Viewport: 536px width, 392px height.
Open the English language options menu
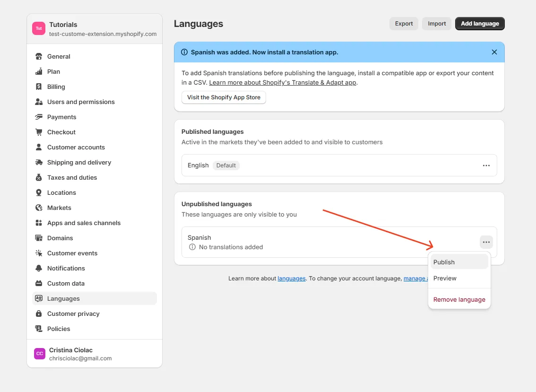coord(486,166)
